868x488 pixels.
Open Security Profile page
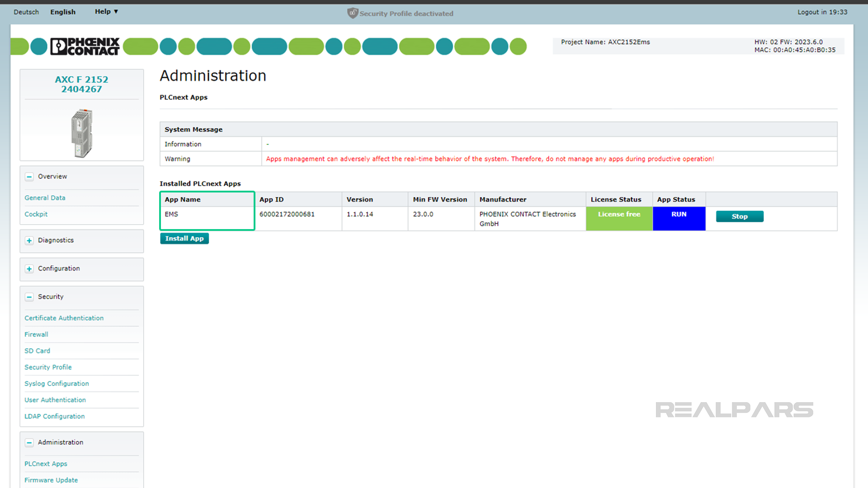click(x=48, y=367)
